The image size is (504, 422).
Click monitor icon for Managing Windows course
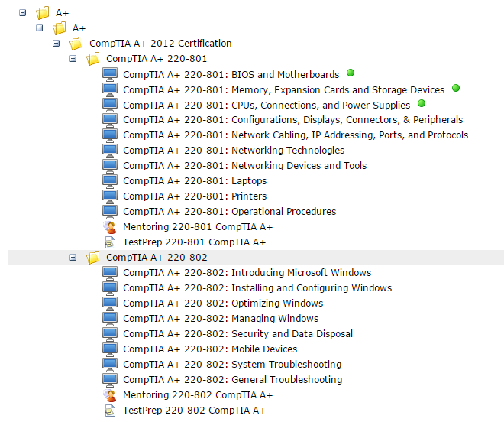coord(110,319)
